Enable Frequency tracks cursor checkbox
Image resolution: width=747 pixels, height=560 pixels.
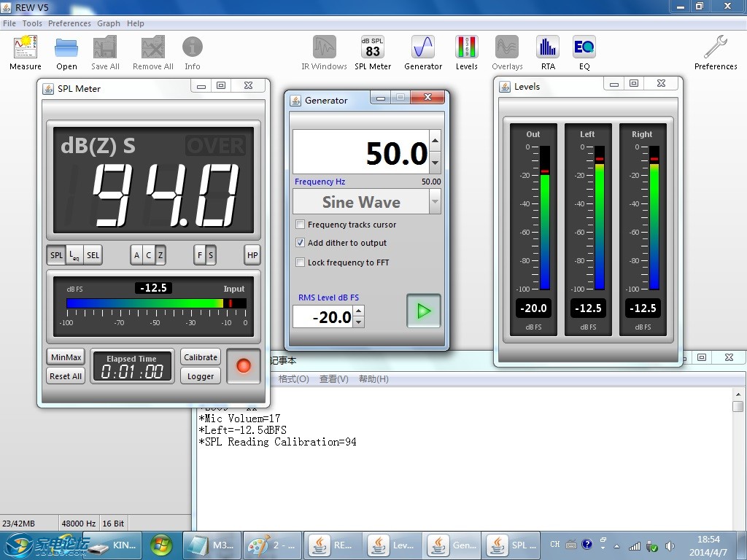[300, 225]
